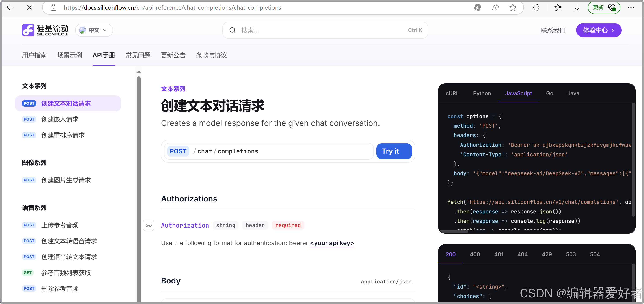
Task: Select the 401 response tab
Action: [499, 254]
